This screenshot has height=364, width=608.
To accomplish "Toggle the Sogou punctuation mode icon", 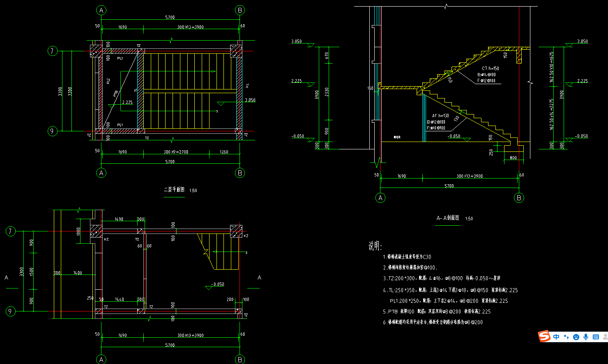I will [x=566, y=337].
